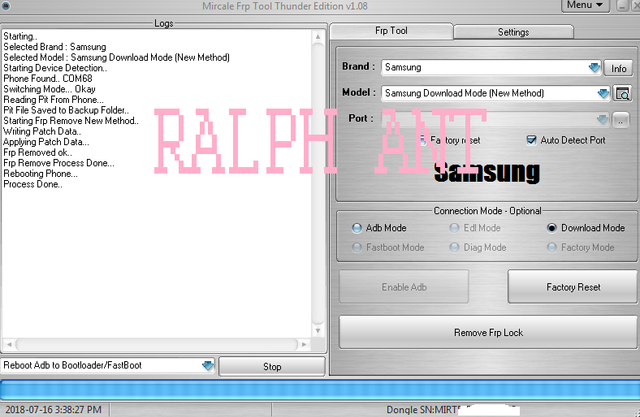Select Edl Mode radio button
The image size is (640, 417).
click(454, 228)
